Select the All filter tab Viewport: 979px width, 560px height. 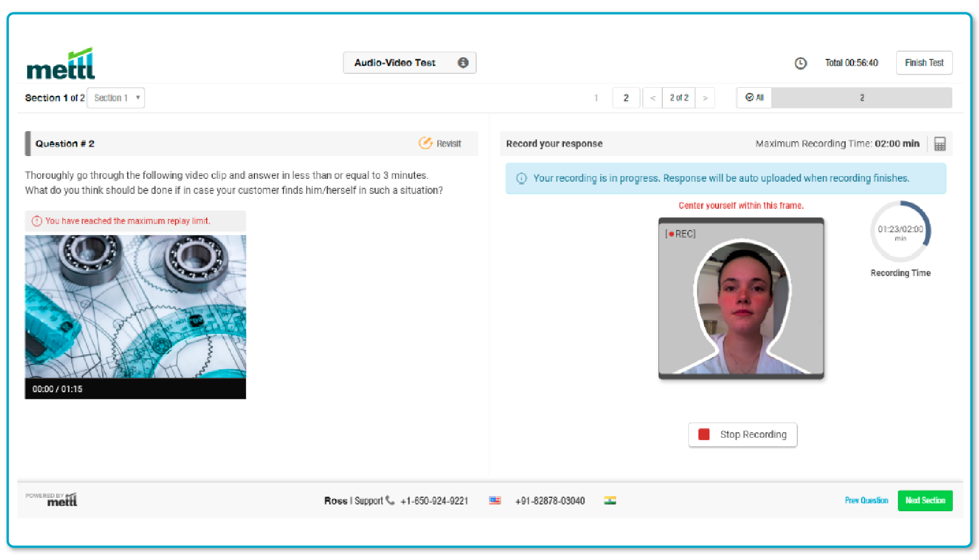point(755,98)
